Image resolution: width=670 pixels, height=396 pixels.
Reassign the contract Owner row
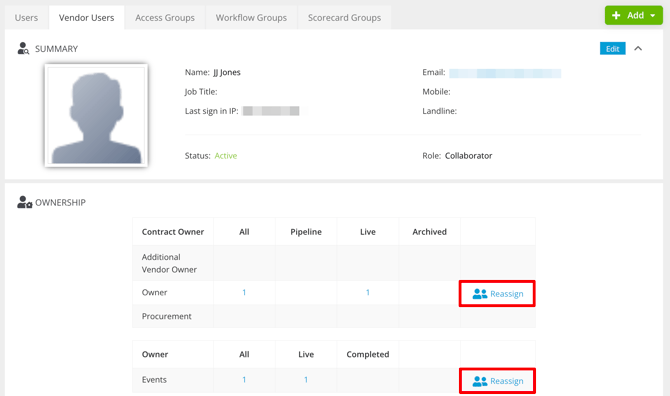[x=497, y=293]
